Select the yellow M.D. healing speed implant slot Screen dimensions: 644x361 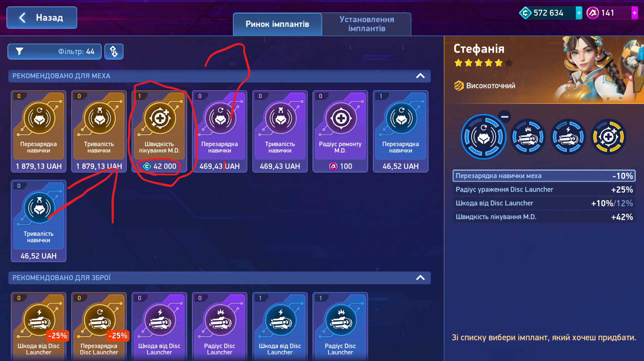(608, 137)
